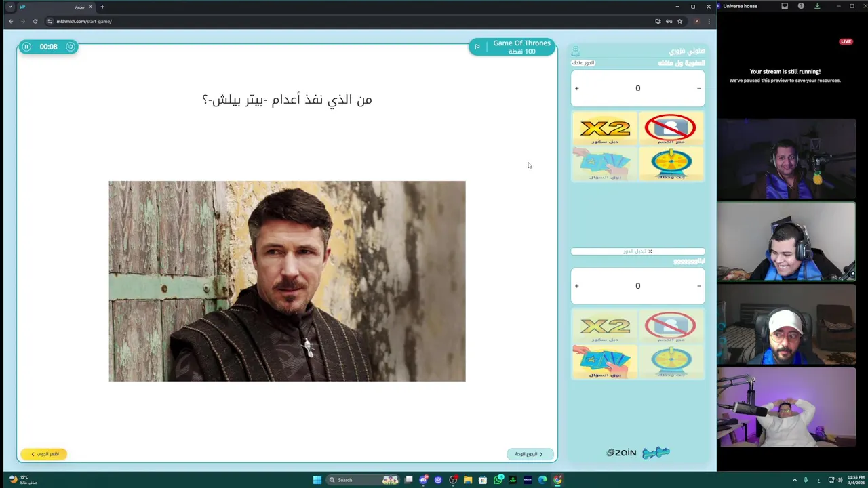Open Microsoft Store from the taskbar
The width and height of the screenshot is (868, 488).
[x=483, y=480]
